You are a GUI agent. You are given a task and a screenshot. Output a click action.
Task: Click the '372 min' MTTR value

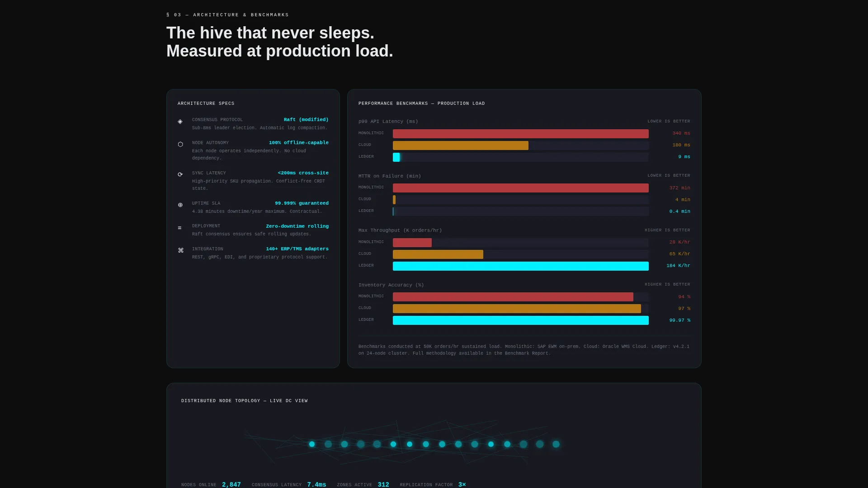[680, 188]
